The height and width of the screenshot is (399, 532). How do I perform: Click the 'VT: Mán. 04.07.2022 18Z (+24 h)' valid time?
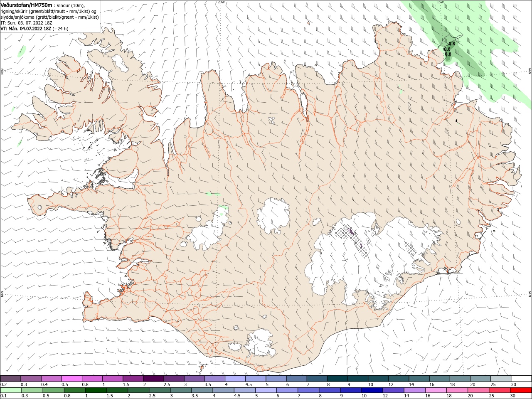pos(34,29)
